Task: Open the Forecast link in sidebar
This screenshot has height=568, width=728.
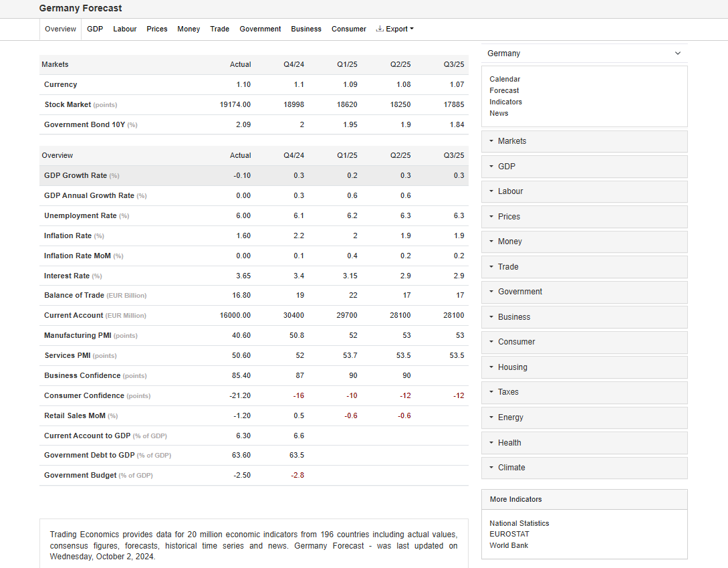Action: pos(504,90)
